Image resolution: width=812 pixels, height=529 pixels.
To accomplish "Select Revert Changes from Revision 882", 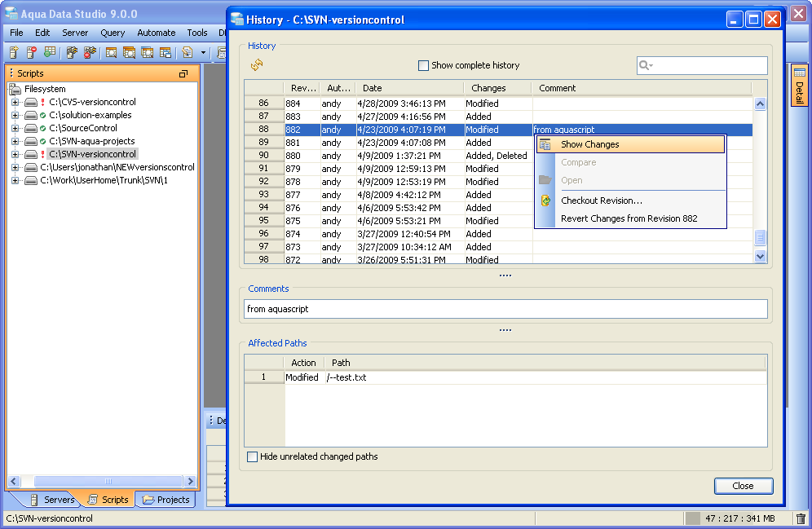I will (x=630, y=218).
